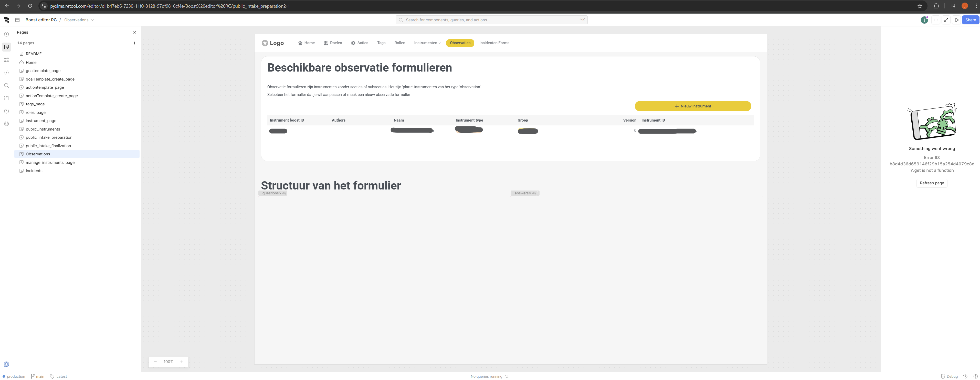Open the Add component panel icon
This screenshot has height=380, width=980.
(x=6, y=34)
